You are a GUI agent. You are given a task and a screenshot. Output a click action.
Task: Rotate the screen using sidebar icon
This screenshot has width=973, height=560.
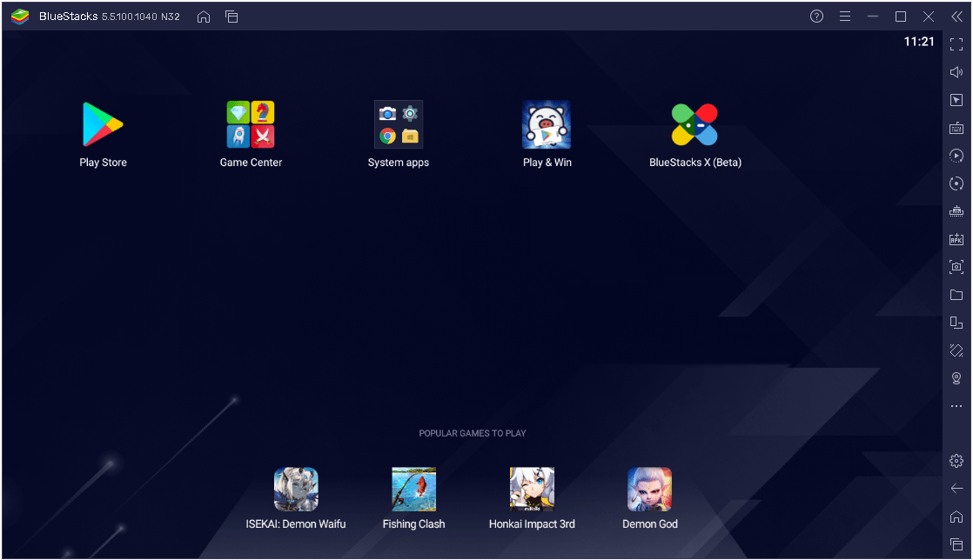[x=956, y=350]
